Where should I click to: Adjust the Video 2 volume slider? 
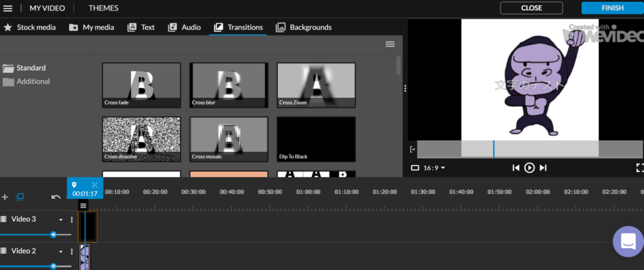(35, 266)
